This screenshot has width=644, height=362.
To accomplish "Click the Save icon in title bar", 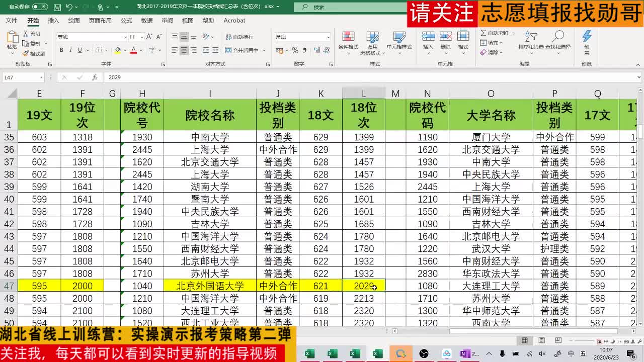I will (57, 7).
